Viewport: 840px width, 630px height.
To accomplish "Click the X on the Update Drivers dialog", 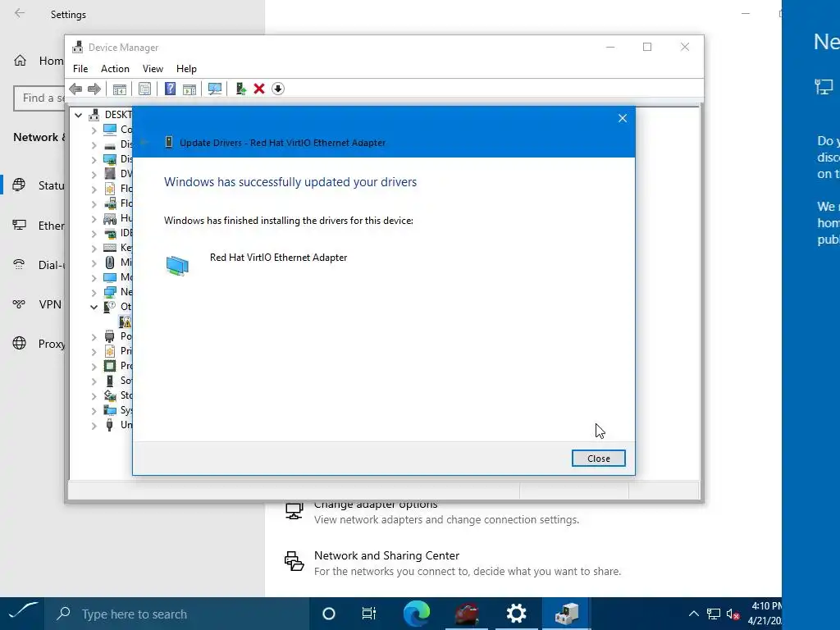I will coord(623,118).
